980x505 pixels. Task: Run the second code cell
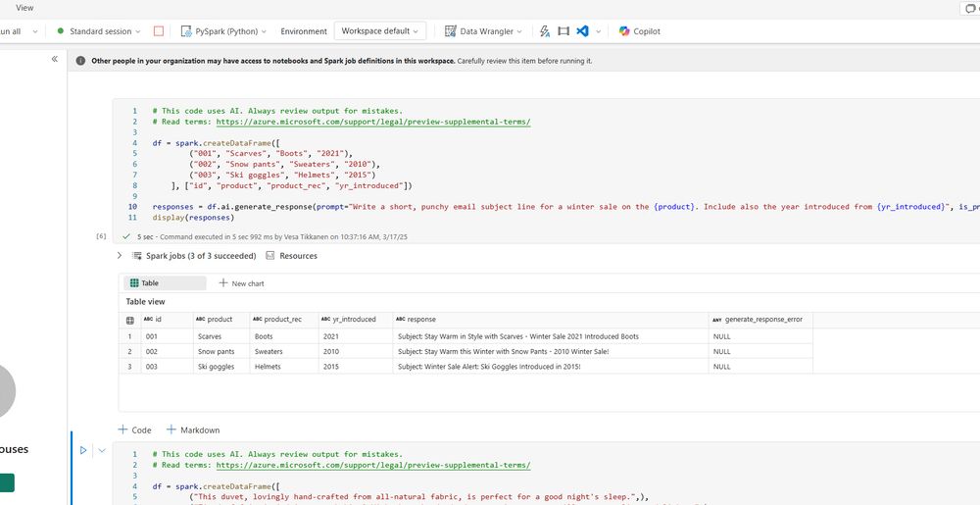coord(83,450)
